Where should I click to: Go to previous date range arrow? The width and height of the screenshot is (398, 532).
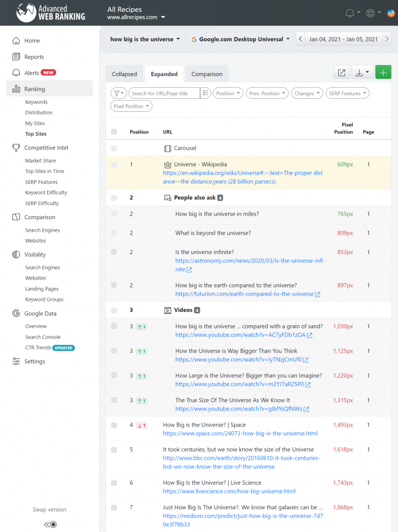300,39
